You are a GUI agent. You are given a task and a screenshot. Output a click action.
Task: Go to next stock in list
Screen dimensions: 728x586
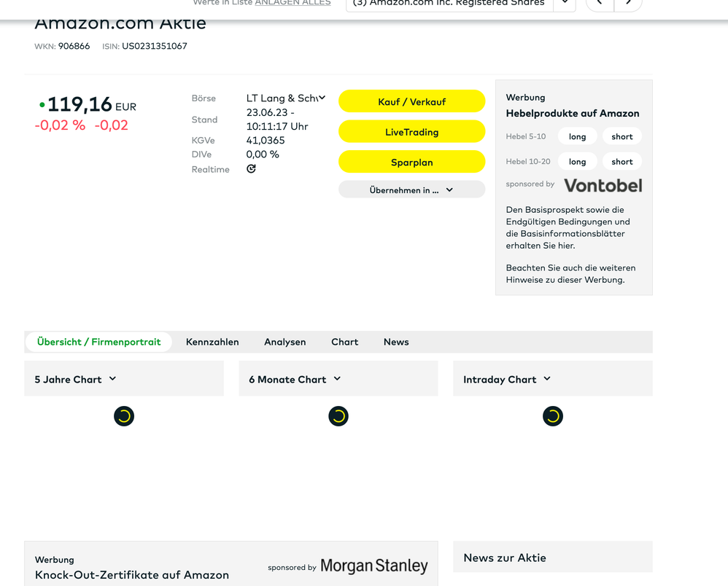[628, 4]
